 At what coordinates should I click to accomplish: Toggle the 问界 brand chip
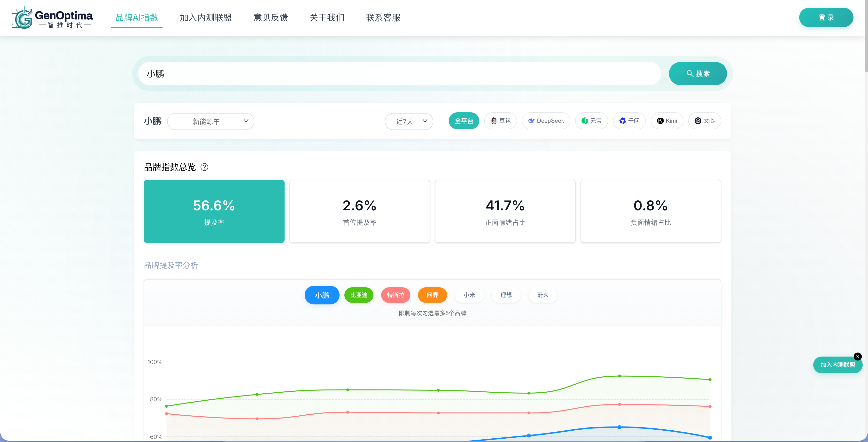click(432, 295)
